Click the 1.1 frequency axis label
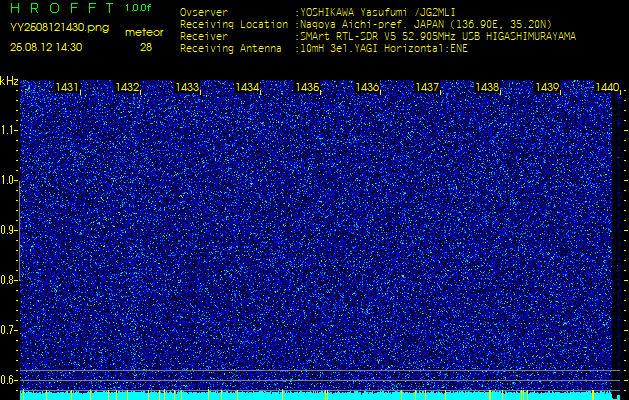 tap(8, 130)
